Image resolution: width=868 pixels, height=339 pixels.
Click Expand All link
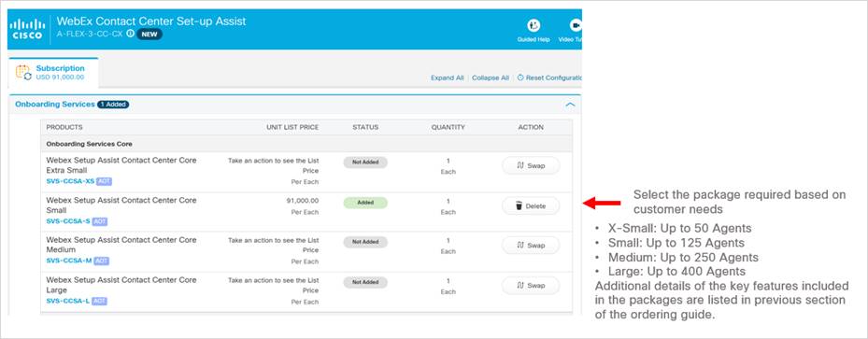coord(447,78)
